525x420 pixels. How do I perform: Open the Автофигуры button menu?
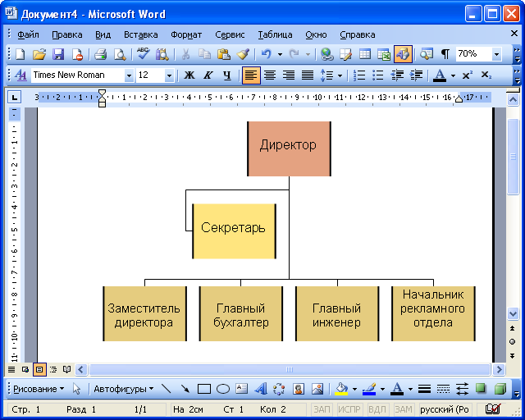[122, 389]
